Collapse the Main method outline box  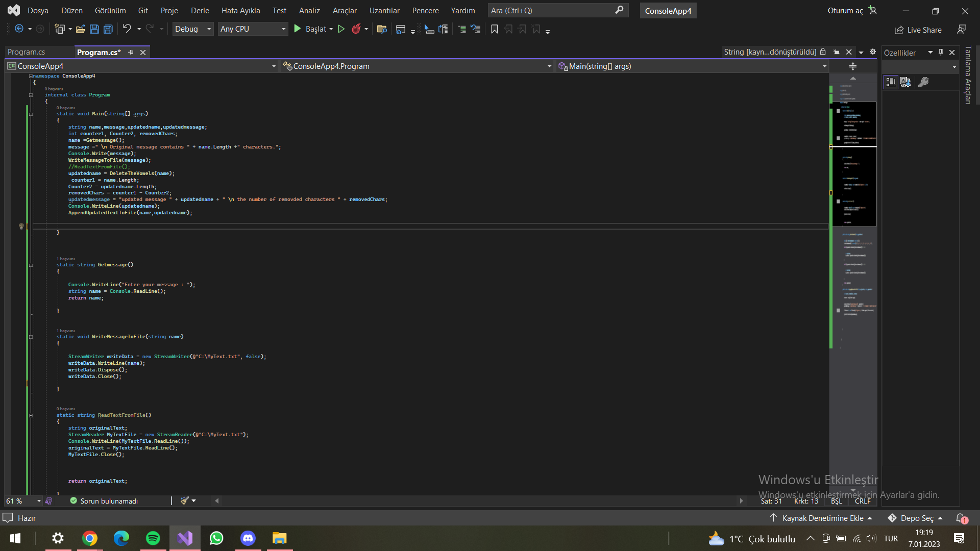(x=31, y=114)
